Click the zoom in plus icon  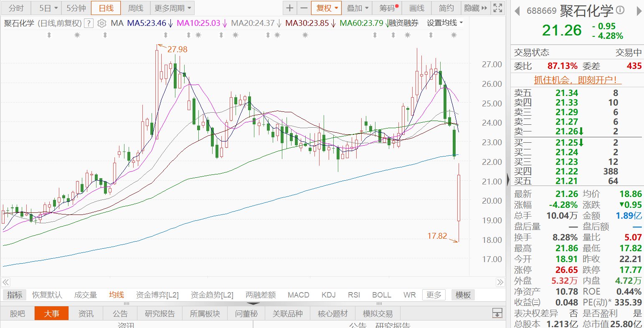[289, 8]
